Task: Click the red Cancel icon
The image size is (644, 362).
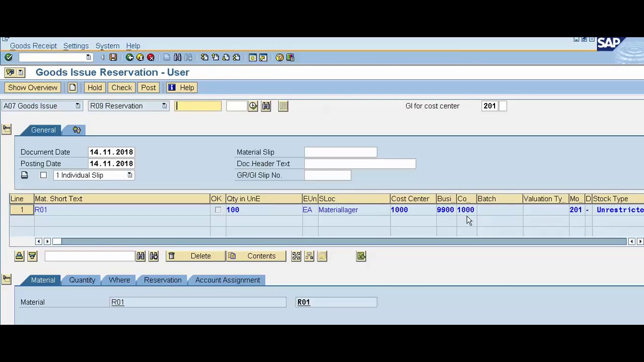Action: (x=150, y=57)
